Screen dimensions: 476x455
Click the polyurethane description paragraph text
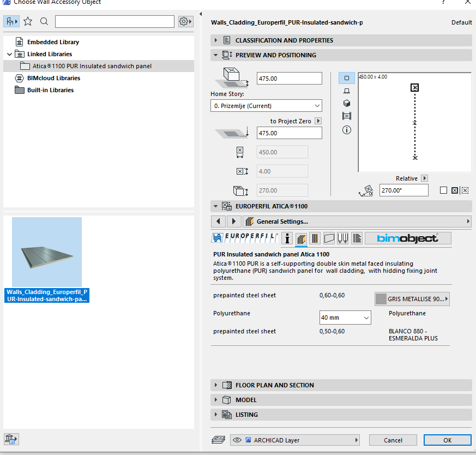coord(325,271)
